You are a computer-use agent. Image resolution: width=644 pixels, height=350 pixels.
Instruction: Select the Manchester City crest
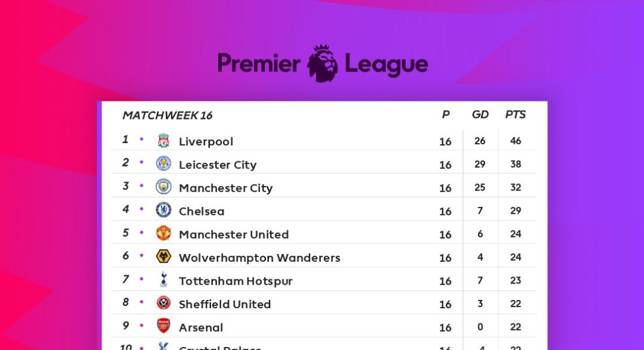tap(163, 187)
